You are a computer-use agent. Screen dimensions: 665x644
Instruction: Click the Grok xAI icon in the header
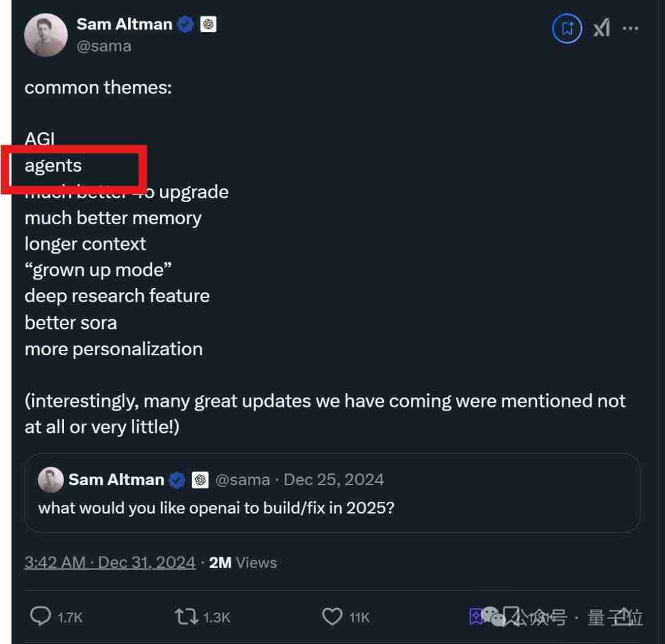click(x=602, y=28)
